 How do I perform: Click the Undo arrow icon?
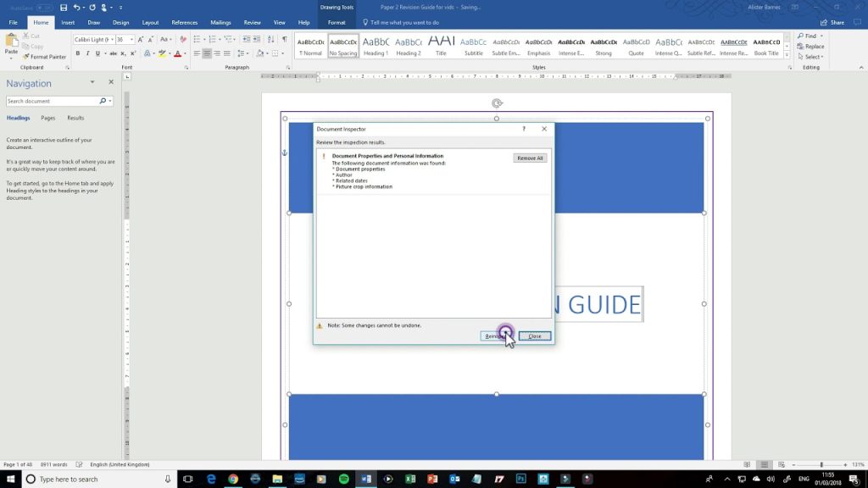click(77, 8)
